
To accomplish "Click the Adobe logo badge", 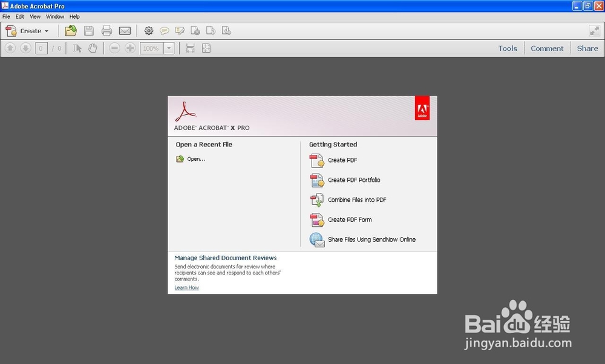I will (422, 108).
